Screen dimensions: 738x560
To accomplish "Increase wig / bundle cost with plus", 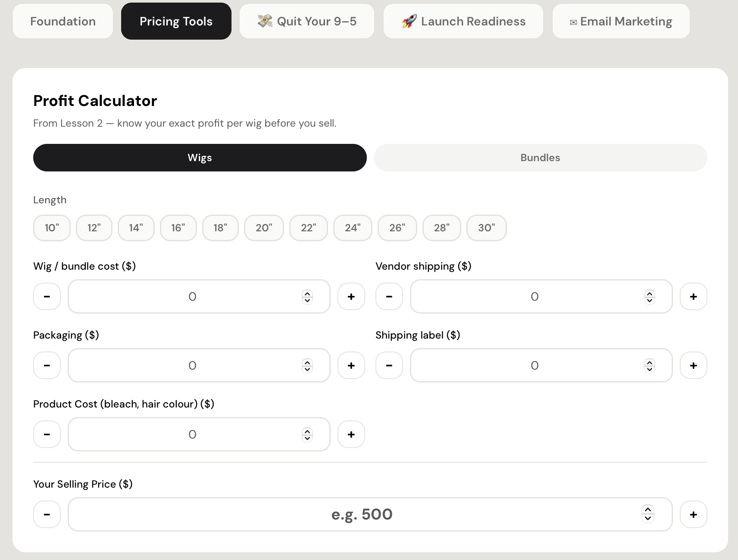I will click(x=351, y=296).
